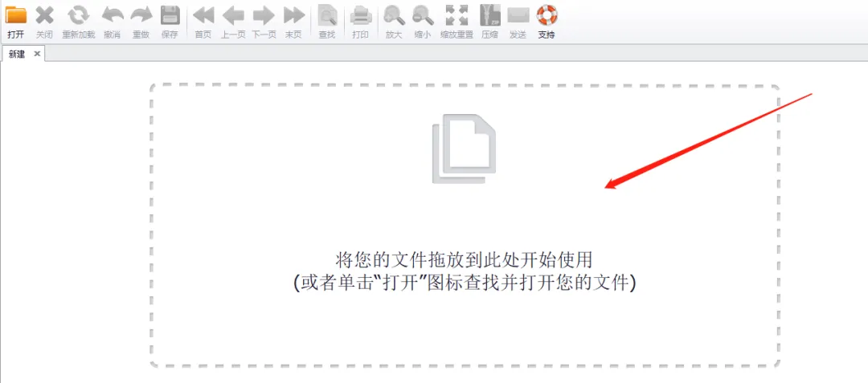Zoom out with 缩小 magnifier
This screenshot has width=868, height=383.
point(423,15)
